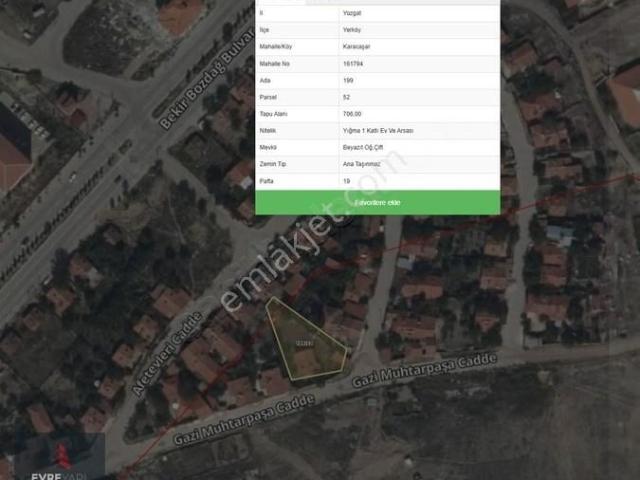640x480 pixels.
Task: Click the Tapu Alanı row label
Action: click(273, 114)
